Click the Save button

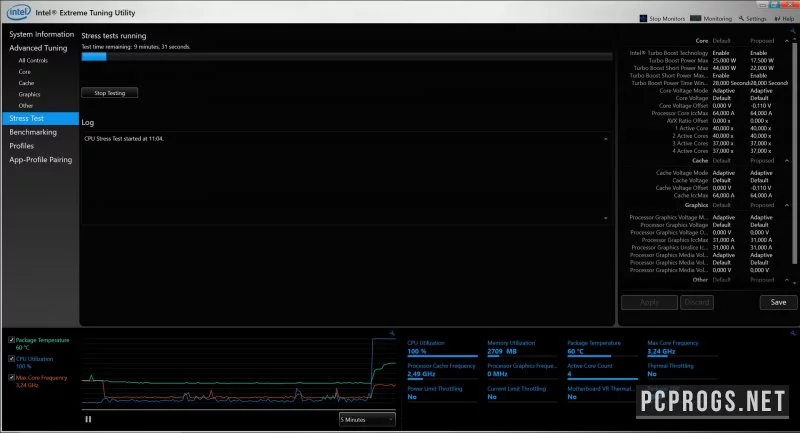[778, 302]
